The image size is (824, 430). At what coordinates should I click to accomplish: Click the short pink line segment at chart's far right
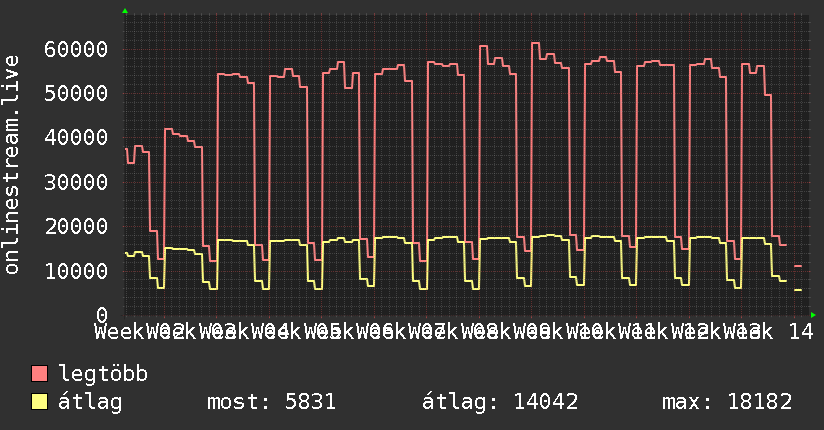click(x=798, y=266)
